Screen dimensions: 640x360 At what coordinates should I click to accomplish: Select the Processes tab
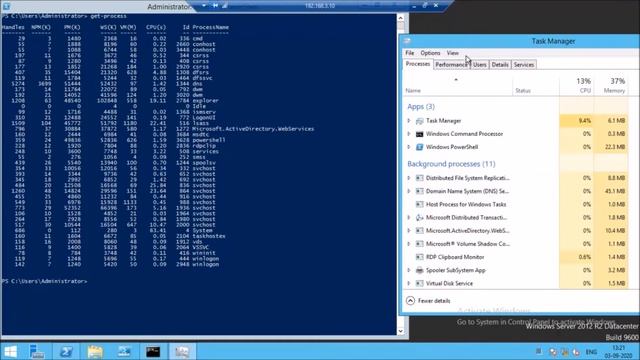[x=418, y=64]
